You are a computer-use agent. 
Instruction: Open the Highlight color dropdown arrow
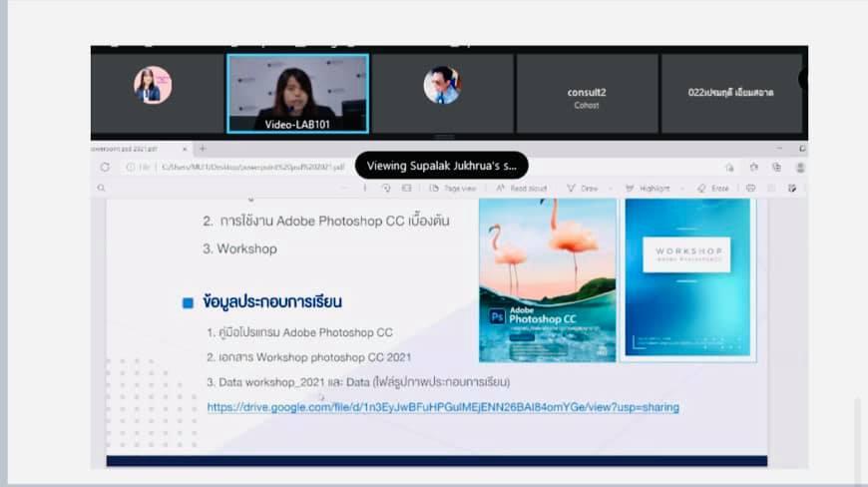tap(682, 189)
